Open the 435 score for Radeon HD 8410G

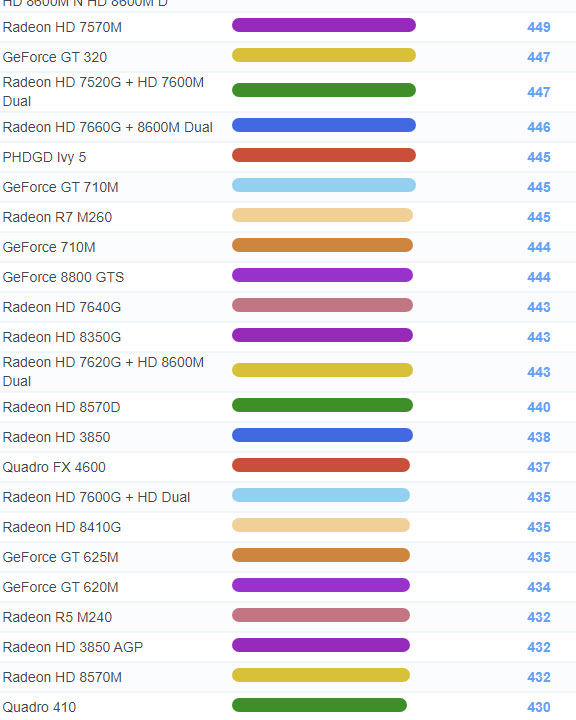pyautogui.click(x=539, y=527)
